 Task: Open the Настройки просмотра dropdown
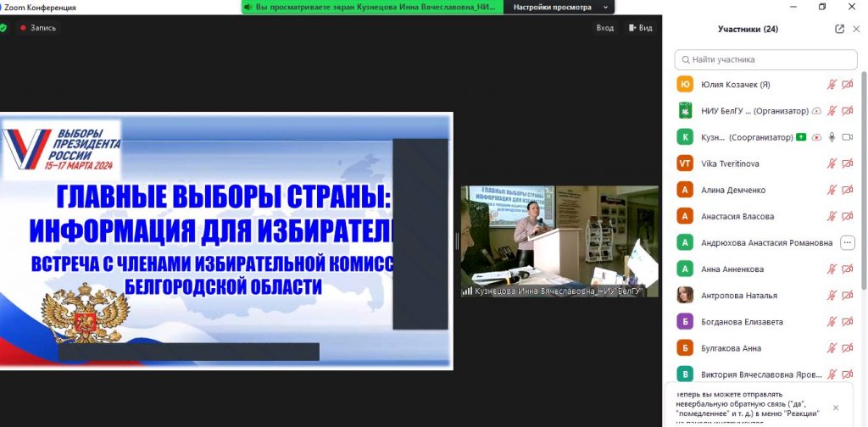click(559, 7)
